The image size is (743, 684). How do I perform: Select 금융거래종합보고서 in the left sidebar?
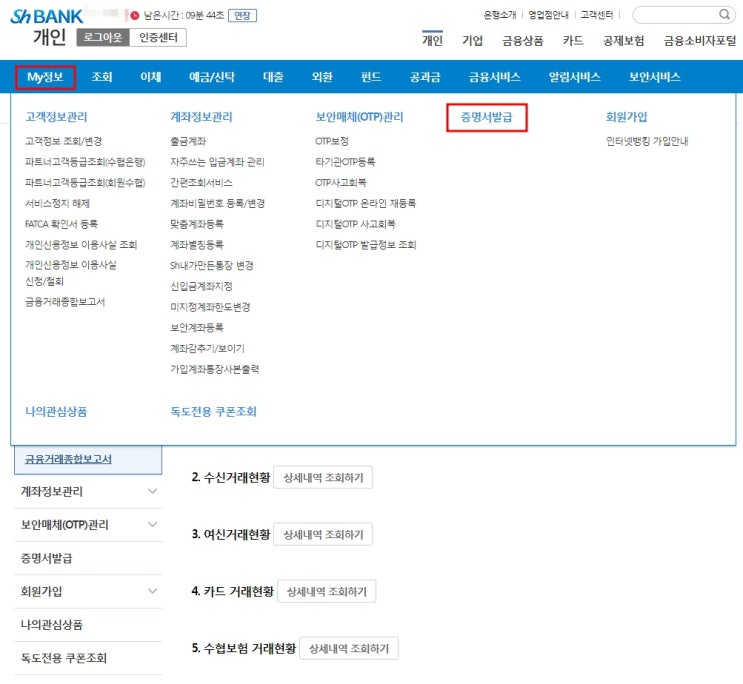pos(68,459)
